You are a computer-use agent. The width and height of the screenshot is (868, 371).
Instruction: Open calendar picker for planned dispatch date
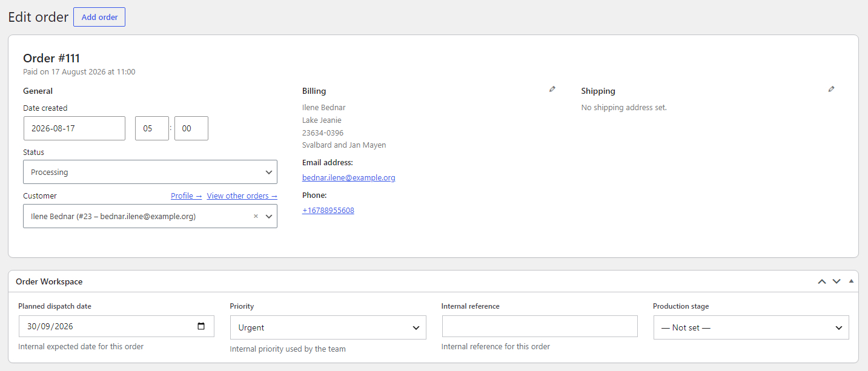tap(201, 326)
